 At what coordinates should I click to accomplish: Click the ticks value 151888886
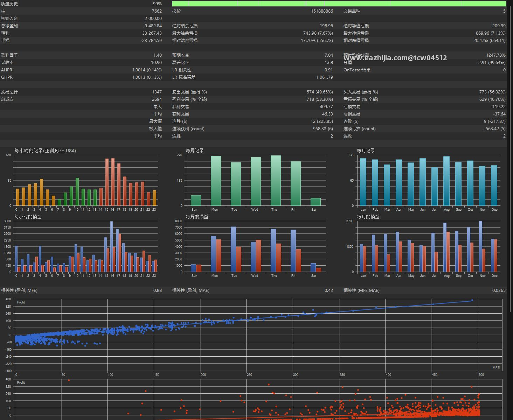(322, 11)
